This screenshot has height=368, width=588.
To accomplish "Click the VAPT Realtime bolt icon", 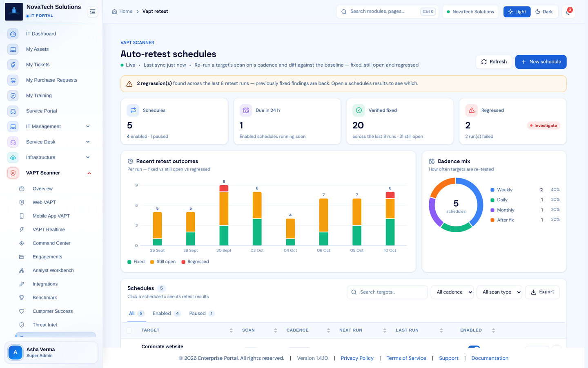I will pos(22,230).
